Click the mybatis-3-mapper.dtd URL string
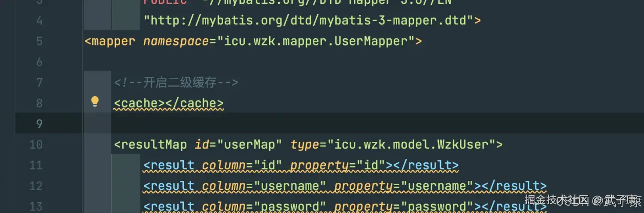Screen dimensions: 644x213 click(308, 20)
